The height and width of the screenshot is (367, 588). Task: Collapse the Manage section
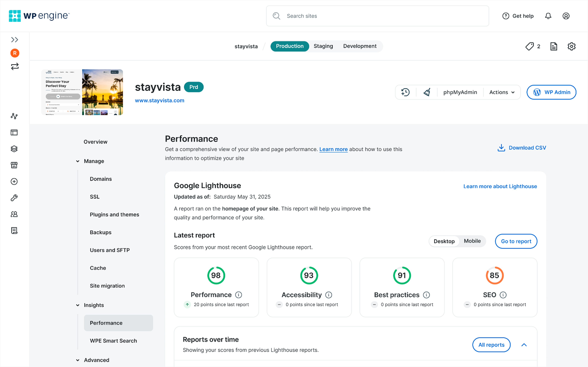[78, 161]
